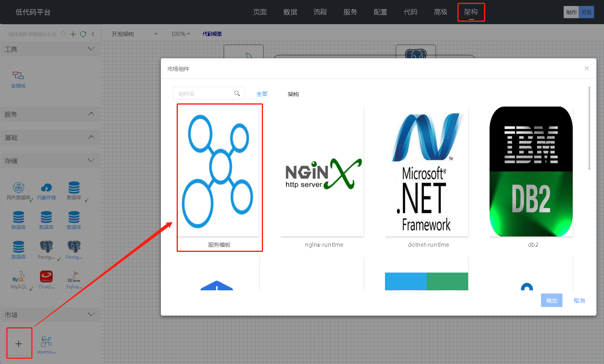Switch mode toggle to 开发

coord(587,12)
